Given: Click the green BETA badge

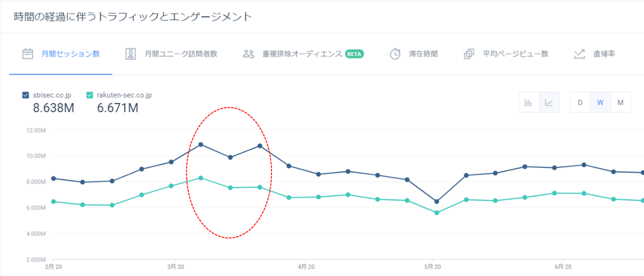Looking at the screenshot, I should coord(354,54).
